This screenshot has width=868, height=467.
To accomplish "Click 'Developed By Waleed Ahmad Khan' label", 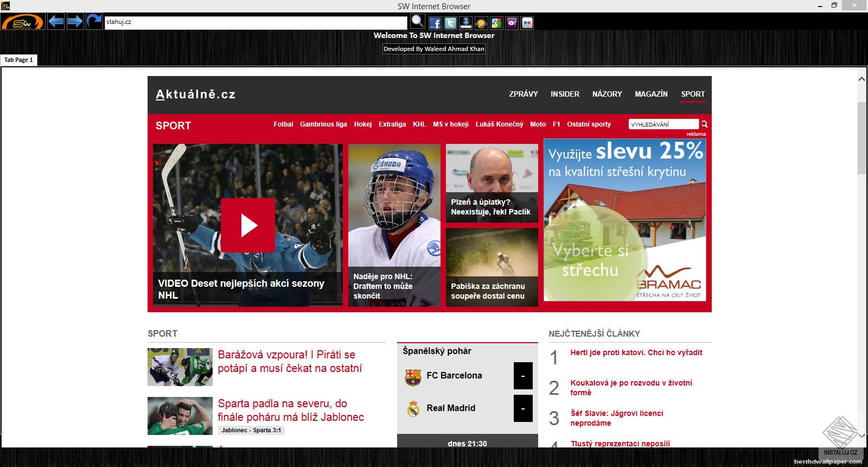I will coord(434,49).
